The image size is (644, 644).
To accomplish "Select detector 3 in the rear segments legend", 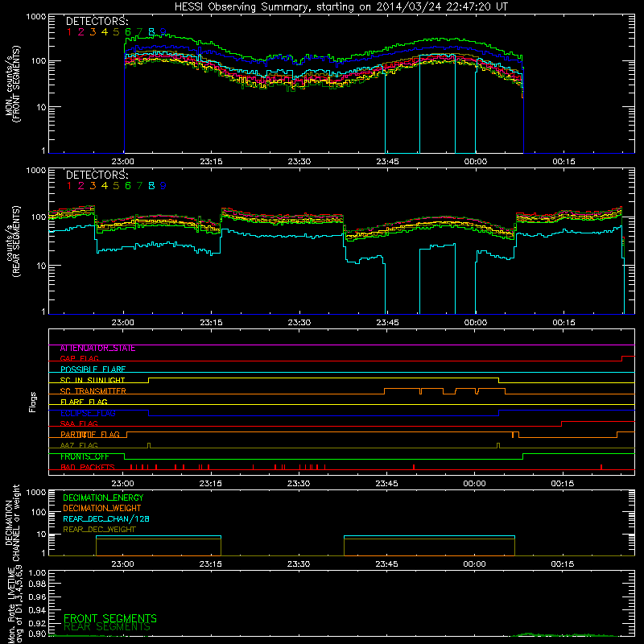I will coord(93,186).
